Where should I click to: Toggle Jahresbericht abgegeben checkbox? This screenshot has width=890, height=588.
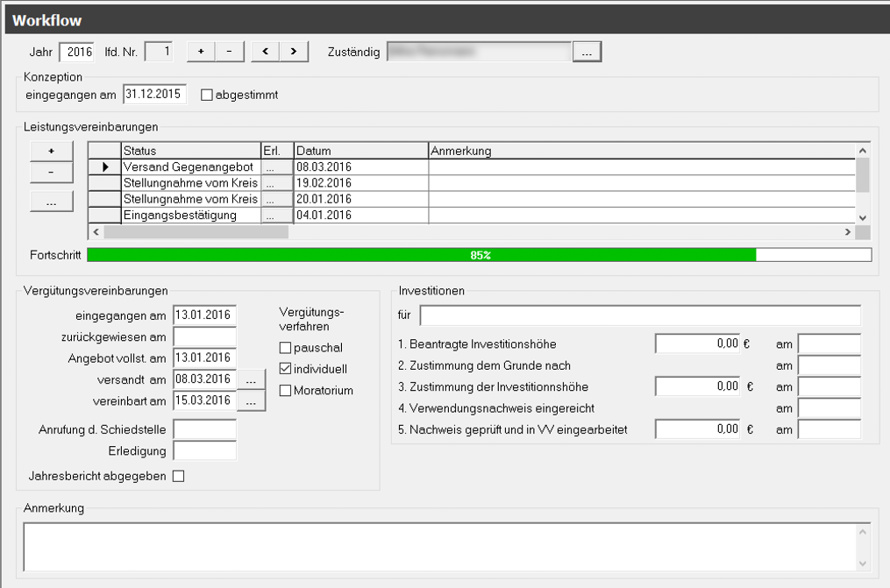[179, 476]
